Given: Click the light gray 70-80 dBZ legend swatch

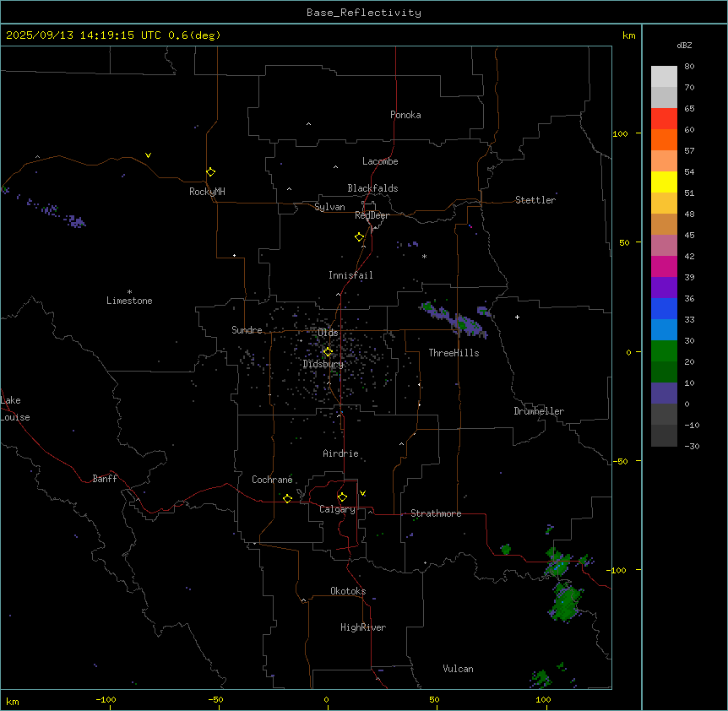Looking at the screenshot, I should tap(664, 77).
